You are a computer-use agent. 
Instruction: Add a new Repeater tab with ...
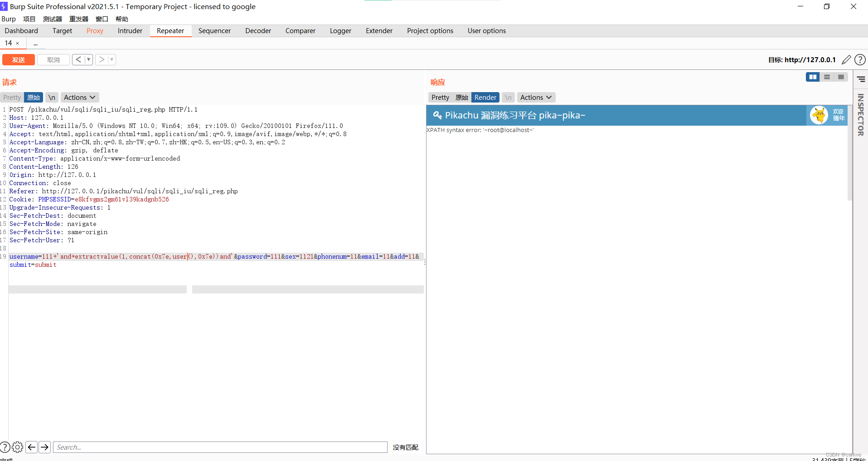pyautogui.click(x=35, y=44)
